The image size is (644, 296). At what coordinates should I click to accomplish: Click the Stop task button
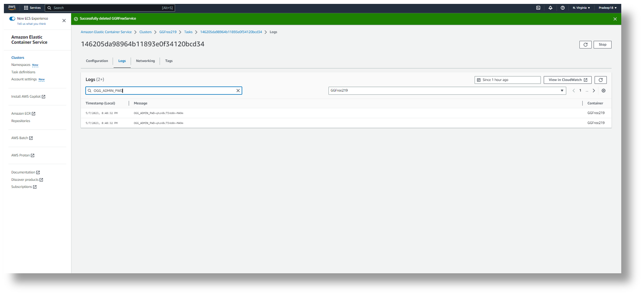coord(602,45)
